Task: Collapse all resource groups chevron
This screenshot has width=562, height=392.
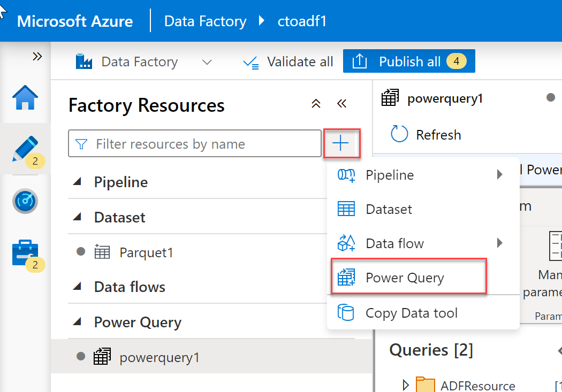Action: tap(316, 104)
